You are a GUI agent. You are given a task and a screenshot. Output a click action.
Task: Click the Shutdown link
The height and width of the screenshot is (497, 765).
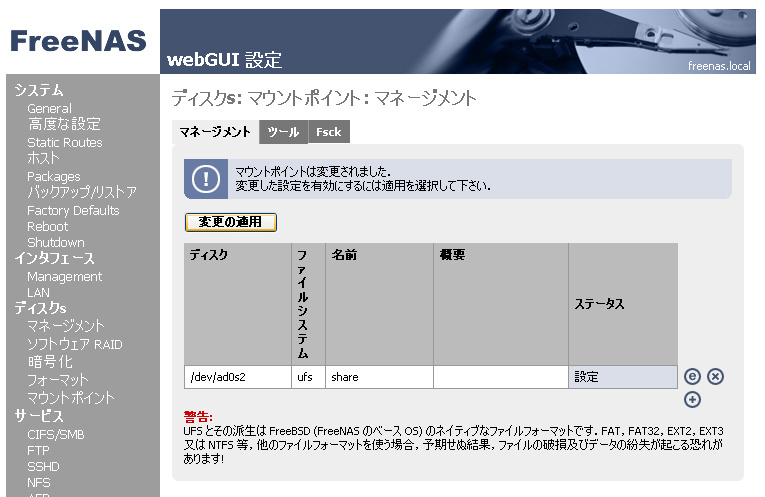56,242
